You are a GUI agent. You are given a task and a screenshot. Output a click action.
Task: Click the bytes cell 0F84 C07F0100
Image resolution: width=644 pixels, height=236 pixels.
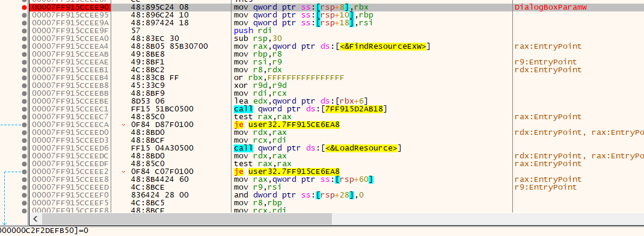point(162,172)
